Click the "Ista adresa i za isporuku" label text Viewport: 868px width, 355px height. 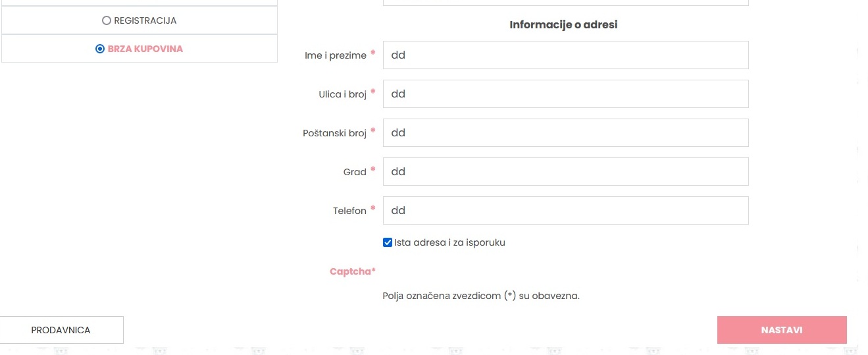click(449, 242)
